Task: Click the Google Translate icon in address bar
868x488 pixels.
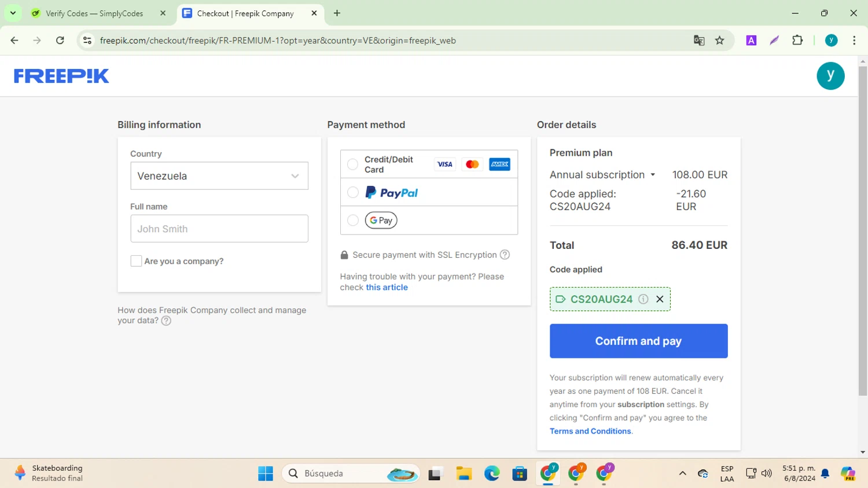Action: click(x=699, y=41)
